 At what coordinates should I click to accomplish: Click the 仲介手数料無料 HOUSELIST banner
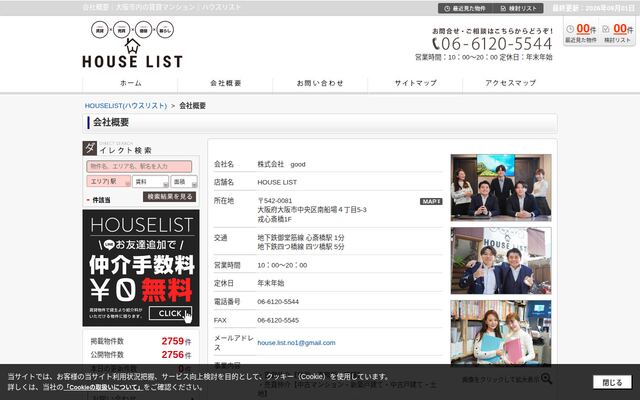141,268
